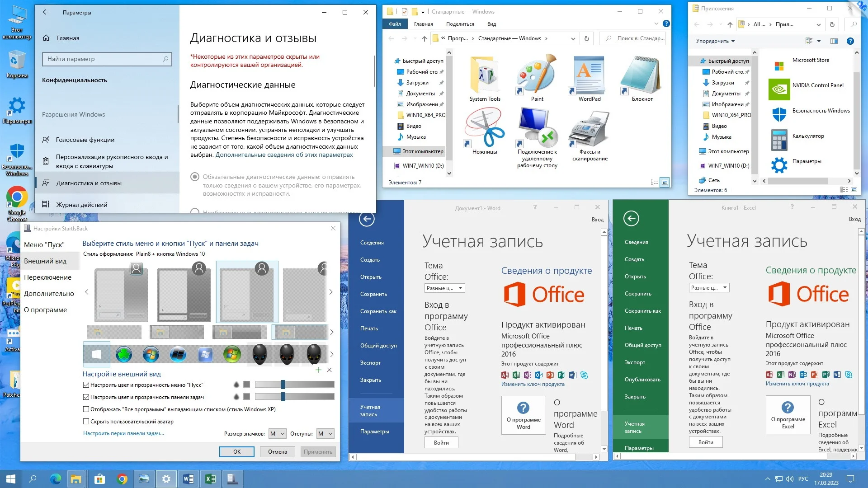Expand the Тема Office dropdown in Word

click(x=445, y=288)
